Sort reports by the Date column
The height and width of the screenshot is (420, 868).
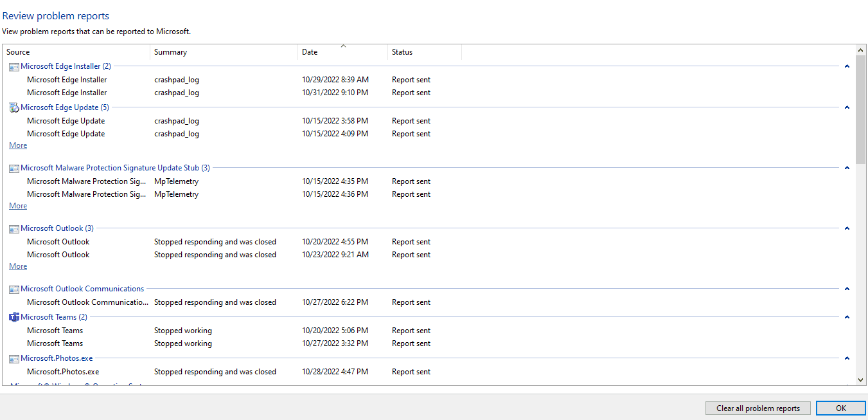[342, 52]
